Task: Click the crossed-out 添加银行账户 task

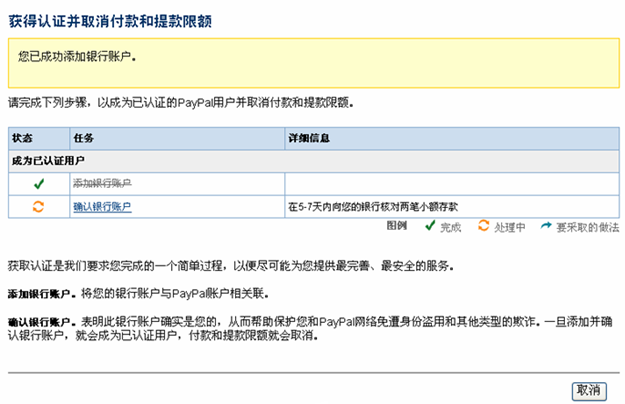Action: tap(102, 184)
